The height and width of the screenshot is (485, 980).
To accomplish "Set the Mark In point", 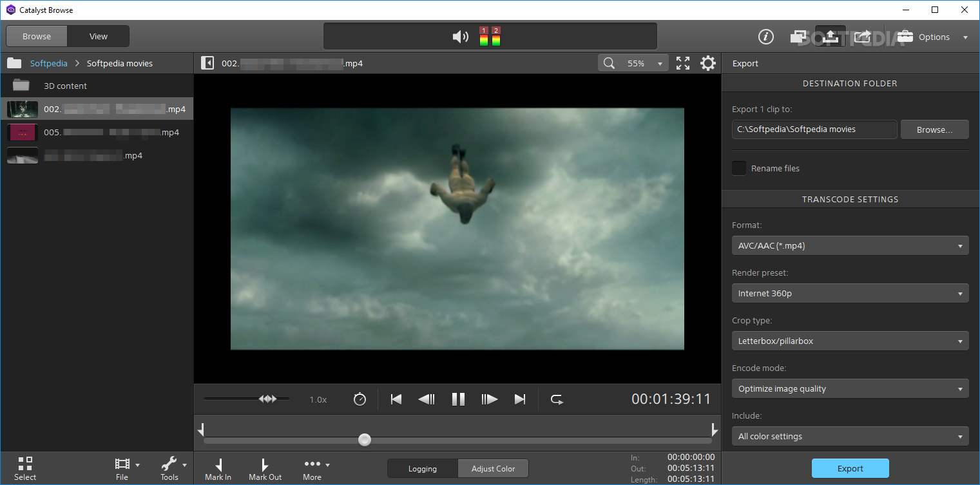I will coord(218,469).
